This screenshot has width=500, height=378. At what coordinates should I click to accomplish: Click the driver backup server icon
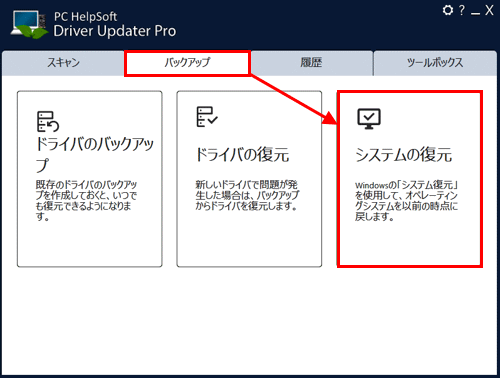[x=48, y=121]
